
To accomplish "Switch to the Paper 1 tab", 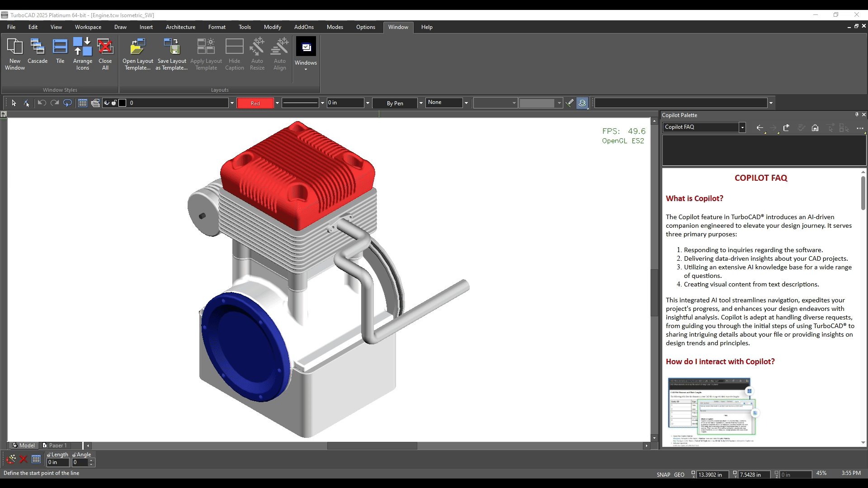I will click(x=55, y=445).
